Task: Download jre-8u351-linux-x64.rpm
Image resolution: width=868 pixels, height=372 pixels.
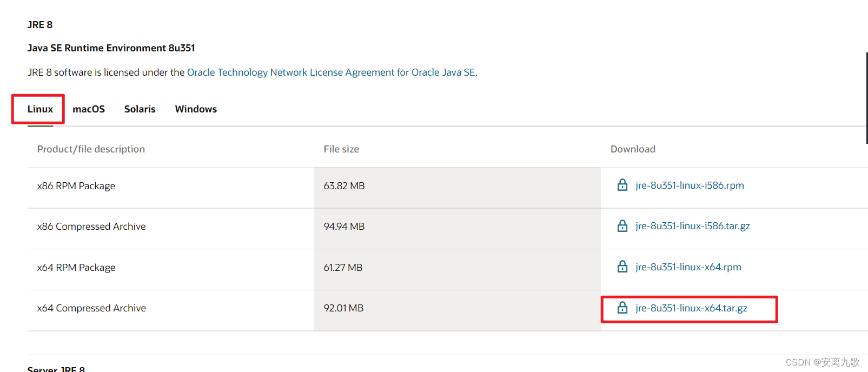Action: [x=688, y=267]
